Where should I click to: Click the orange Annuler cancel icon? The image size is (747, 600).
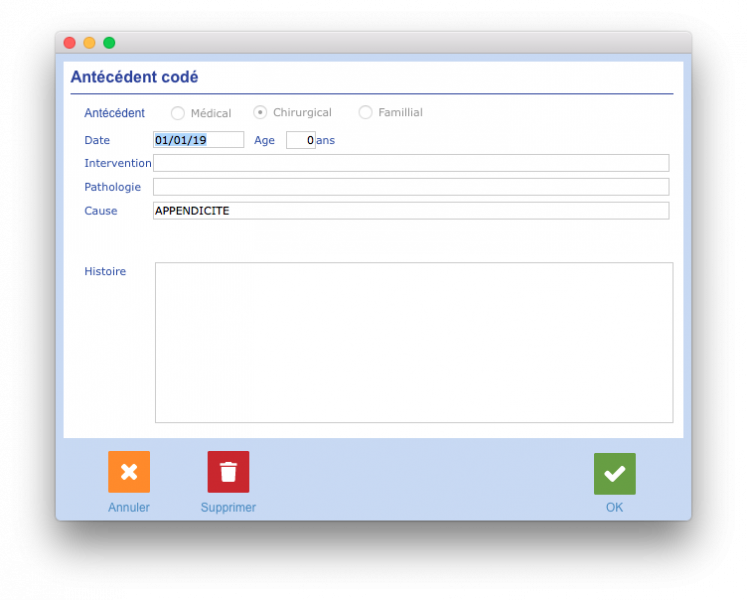tap(129, 472)
